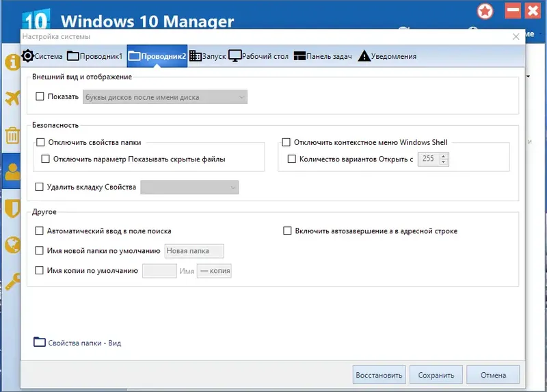Image resolution: width=547 pixels, height=392 pixels.
Task: Click the copy name prefix field
Action: pos(159,271)
